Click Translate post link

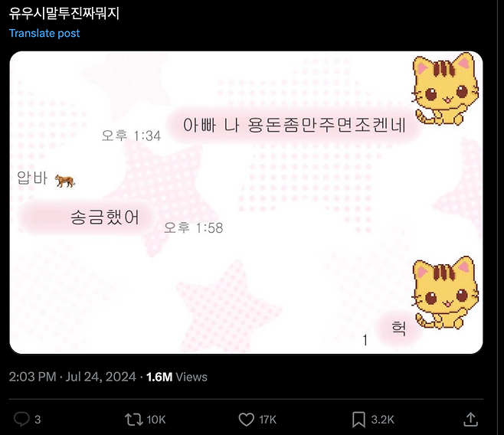point(44,33)
